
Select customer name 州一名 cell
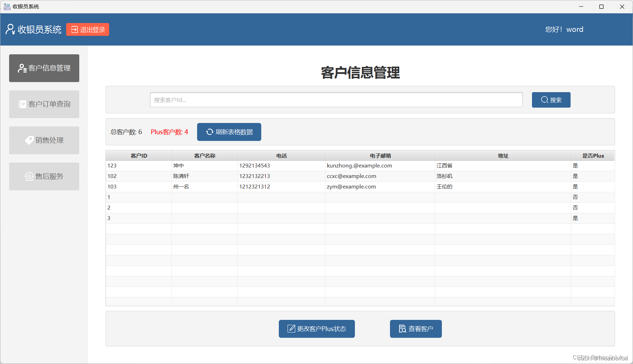(204, 187)
